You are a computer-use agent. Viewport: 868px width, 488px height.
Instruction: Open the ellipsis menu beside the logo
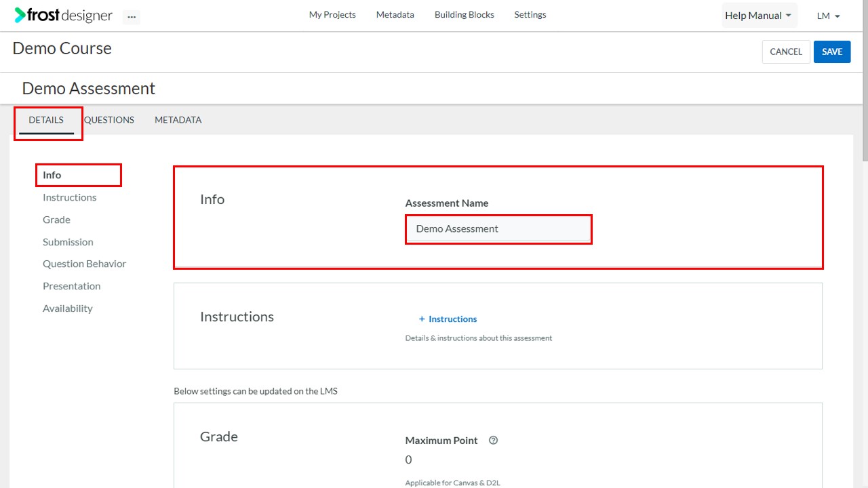(132, 16)
